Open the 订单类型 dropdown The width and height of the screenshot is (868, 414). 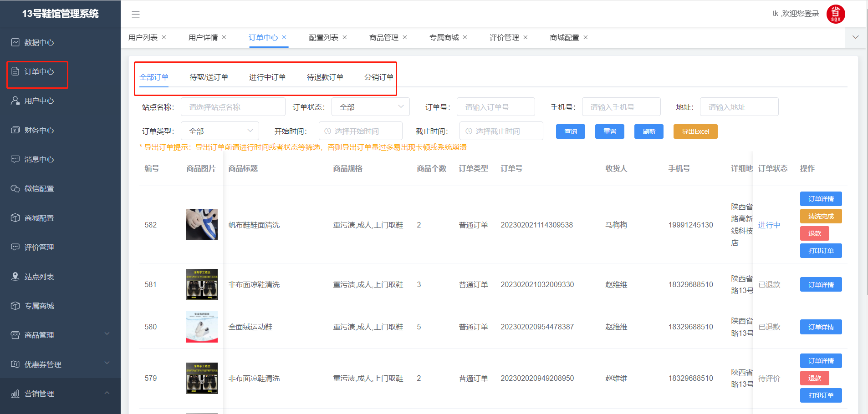coord(220,131)
